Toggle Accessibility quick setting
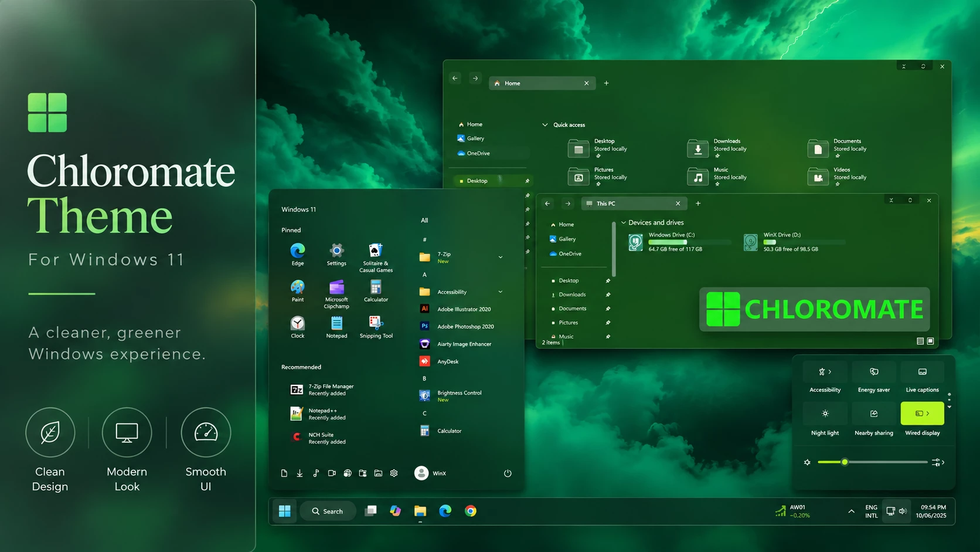This screenshot has height=552, width=980. (825, 372)
